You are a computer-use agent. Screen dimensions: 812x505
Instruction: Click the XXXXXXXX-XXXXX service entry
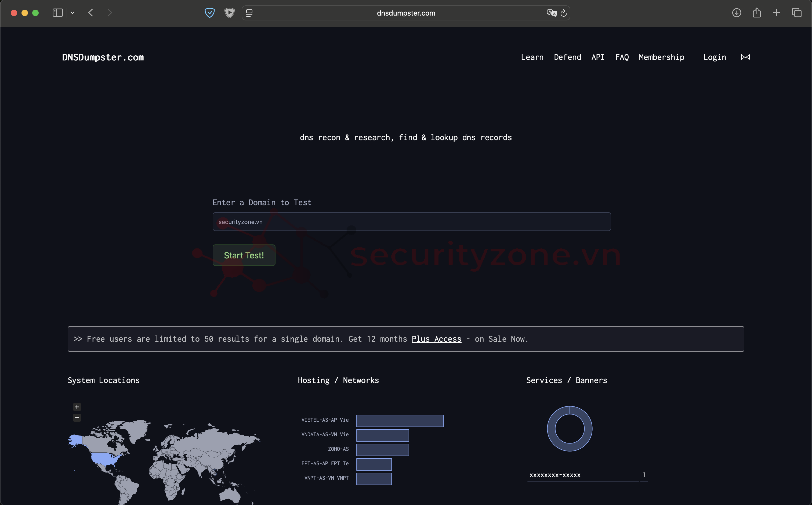coord(555,475)
